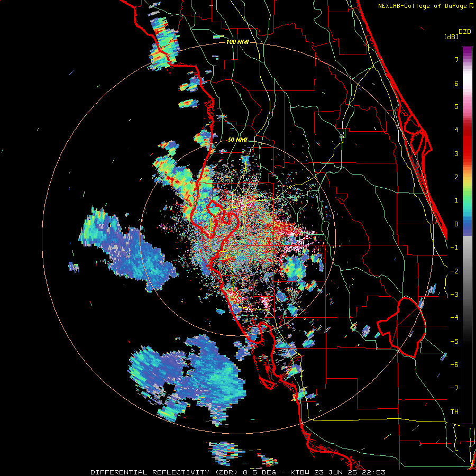This screenshot has width=476, height=476.
Task: Click the -7 value on color scale
Action: click(x=454, y=388)
